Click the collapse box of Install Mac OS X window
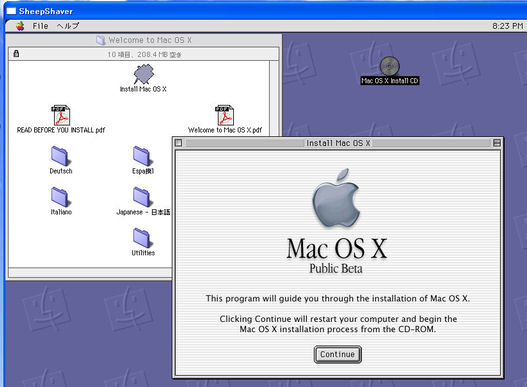527x387 pixels. (x=496, y=143)
